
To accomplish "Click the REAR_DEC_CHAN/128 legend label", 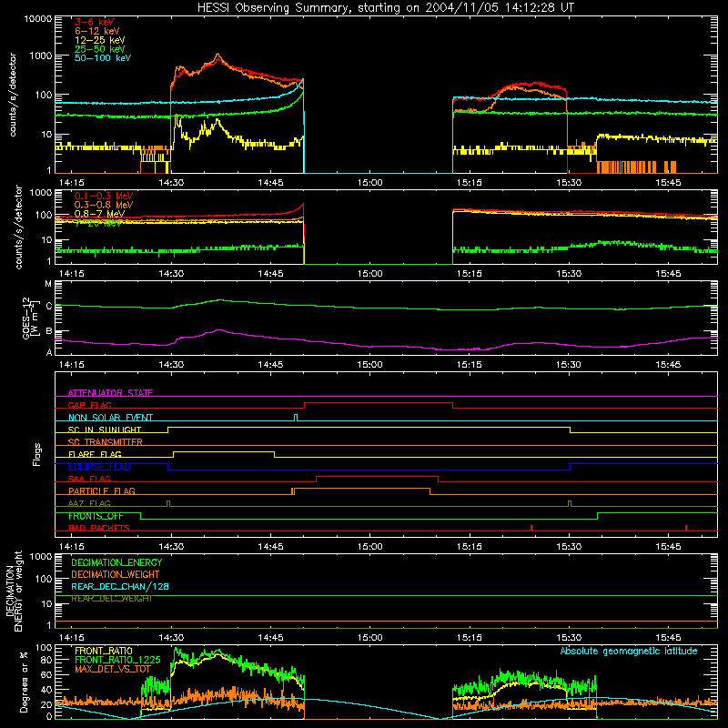I will click(120, 586).
